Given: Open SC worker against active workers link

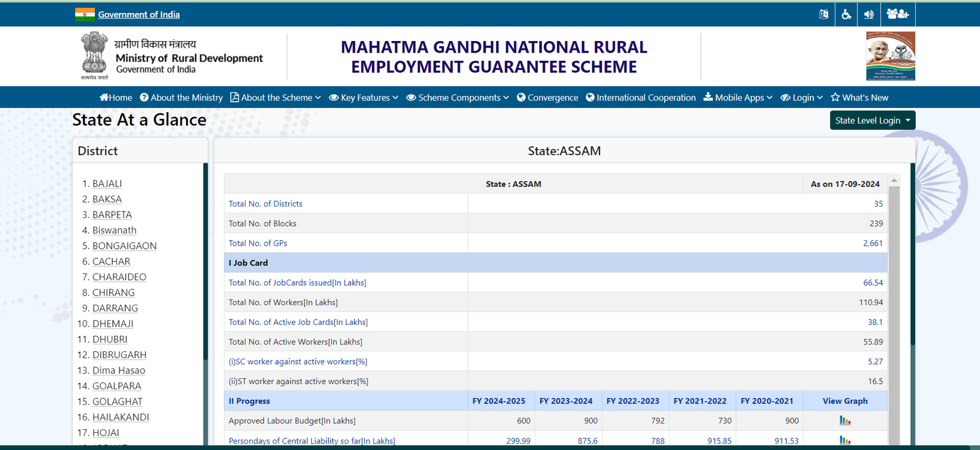Looking at the screenshot, I should (298, 362).
